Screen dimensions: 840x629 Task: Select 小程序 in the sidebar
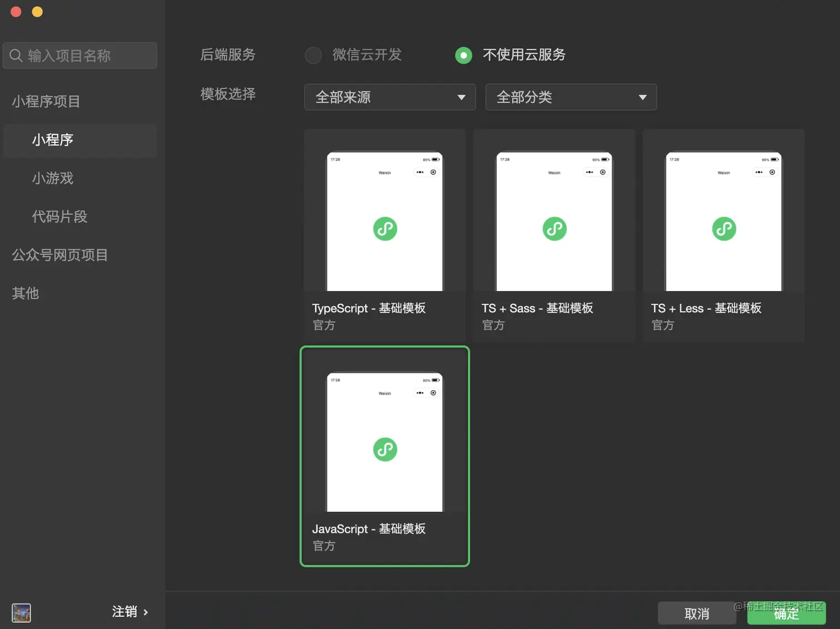(80, 140)
